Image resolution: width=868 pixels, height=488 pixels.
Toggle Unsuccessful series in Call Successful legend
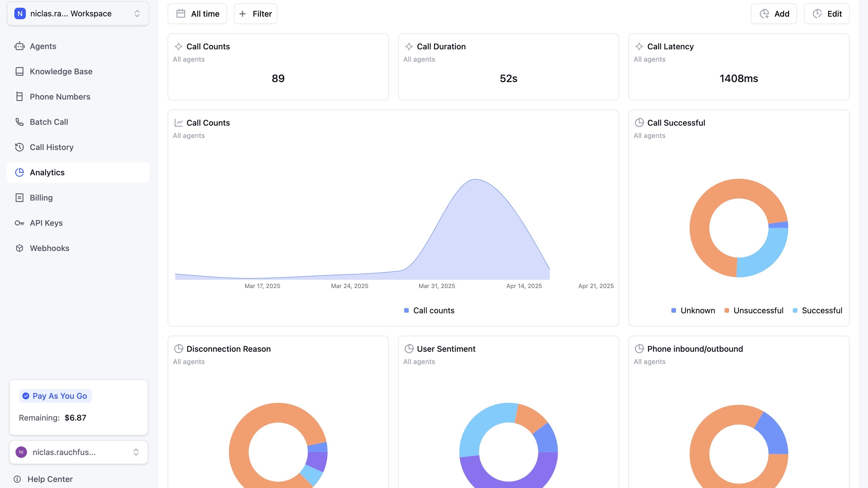pyautogui.click(x=758, y=310)
